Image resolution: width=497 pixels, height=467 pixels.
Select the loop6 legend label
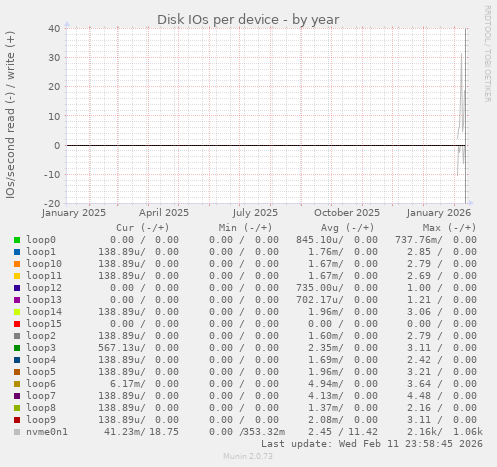(x=41, y=384)
